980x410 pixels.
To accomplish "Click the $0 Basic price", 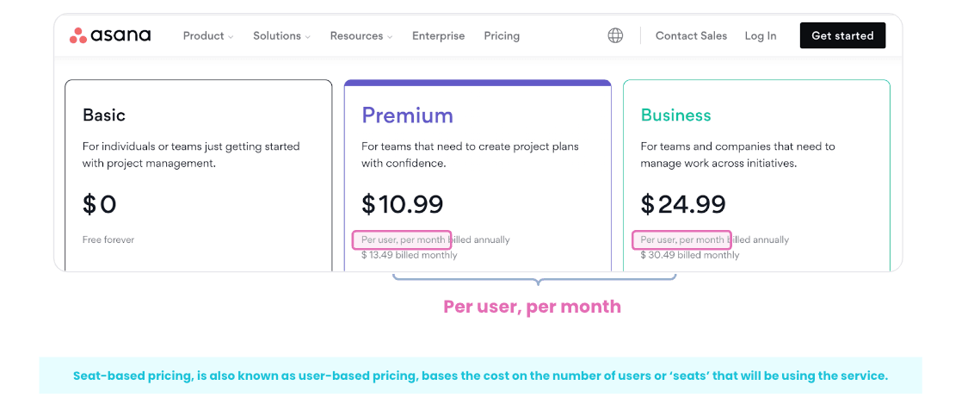I will [x=99, y=204].
